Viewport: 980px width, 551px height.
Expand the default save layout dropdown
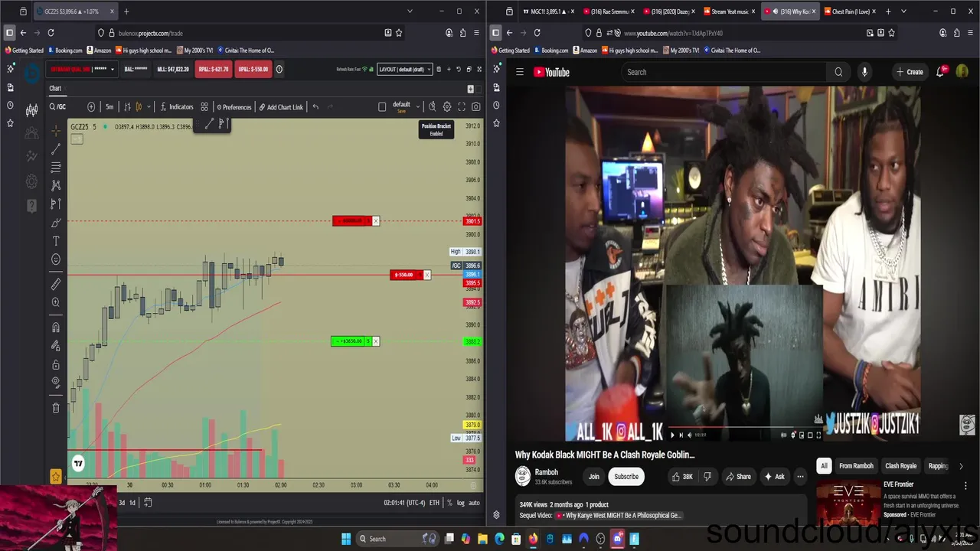point(417,107)
